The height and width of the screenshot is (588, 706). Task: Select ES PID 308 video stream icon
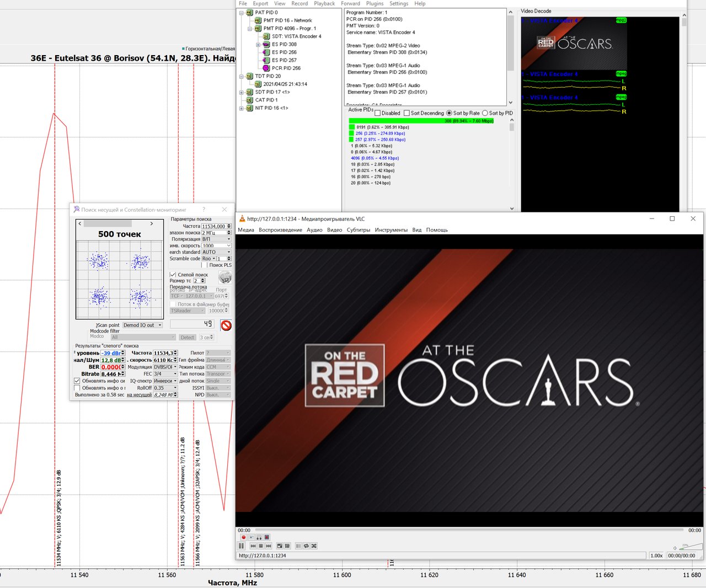(x=266, y=44)
